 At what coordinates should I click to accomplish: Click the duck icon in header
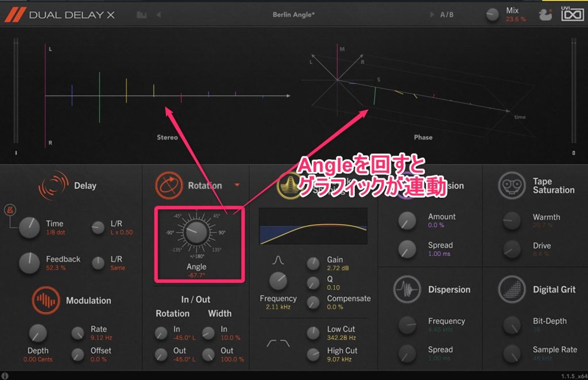[546, 14]
